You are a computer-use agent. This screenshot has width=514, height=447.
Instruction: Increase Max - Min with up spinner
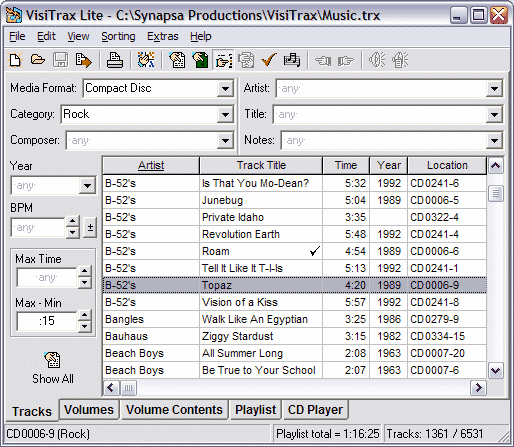pos(85,315)
